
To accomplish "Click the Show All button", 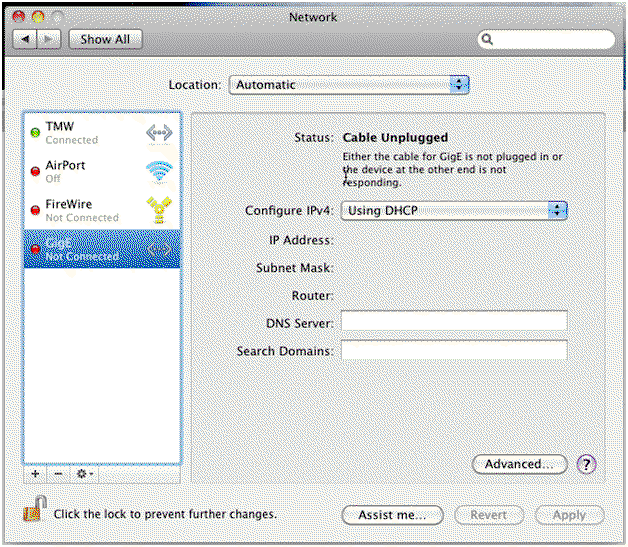I will 105,39.
